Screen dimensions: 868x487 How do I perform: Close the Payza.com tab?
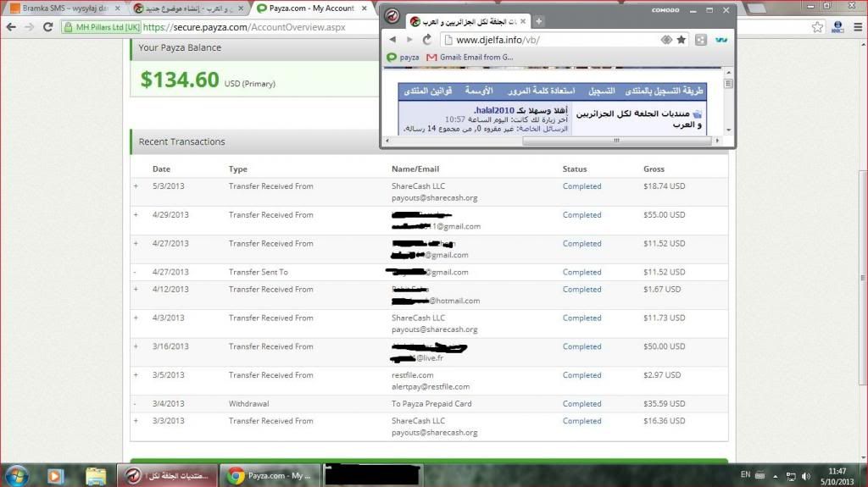point(364,8)
